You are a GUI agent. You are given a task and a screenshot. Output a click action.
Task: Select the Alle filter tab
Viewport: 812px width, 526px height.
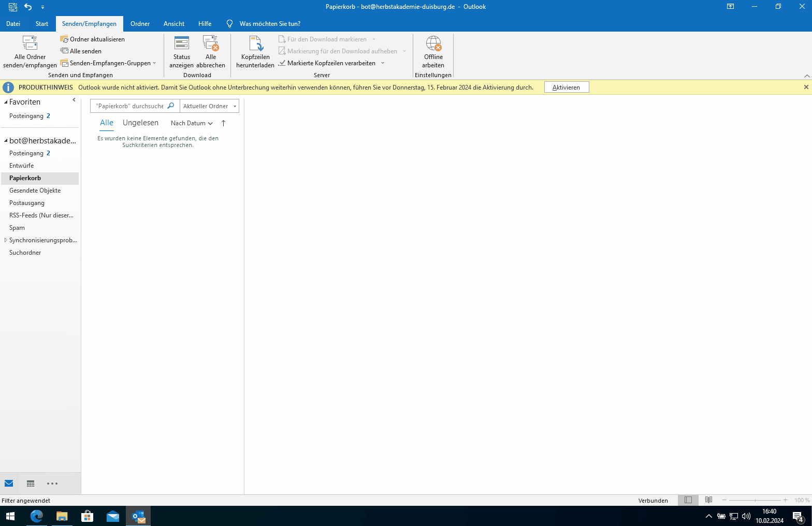point(107,123)
